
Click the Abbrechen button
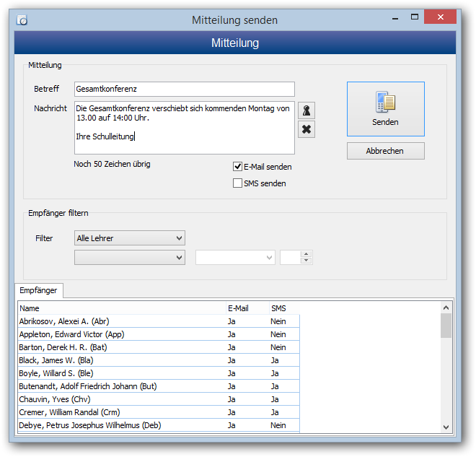coord(386,151)
